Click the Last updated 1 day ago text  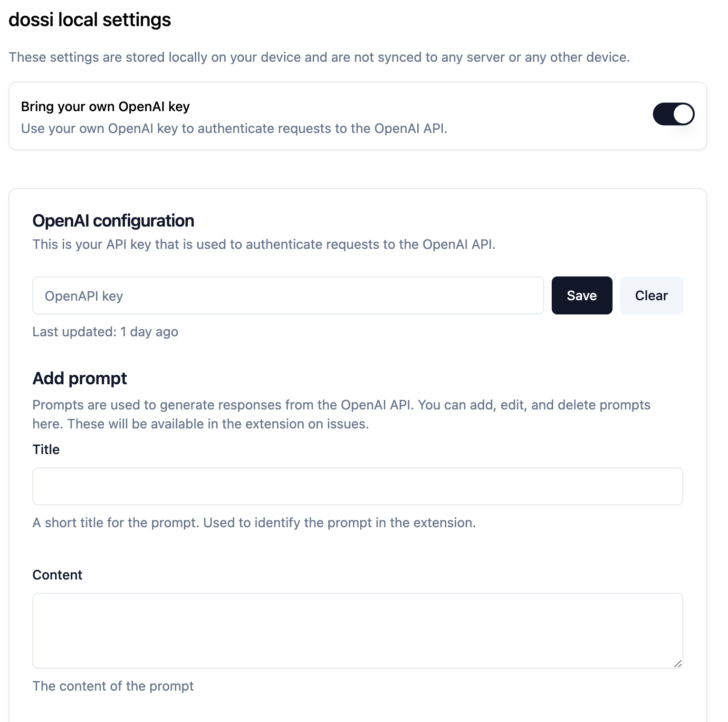(105, 332)
